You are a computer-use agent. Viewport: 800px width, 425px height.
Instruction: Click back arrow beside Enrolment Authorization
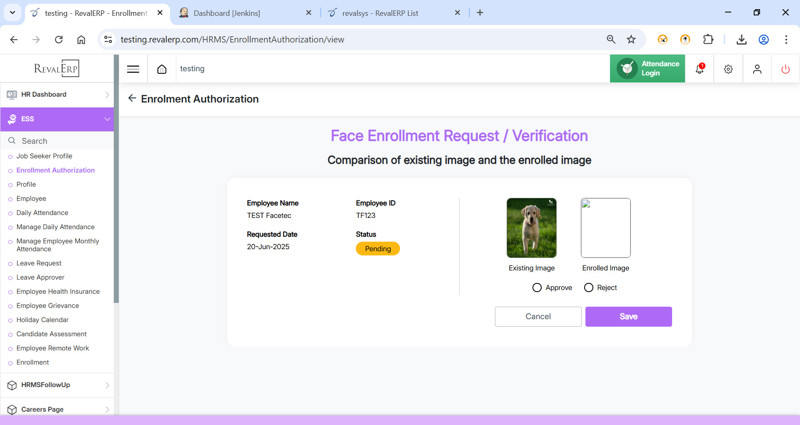(132, 99)
